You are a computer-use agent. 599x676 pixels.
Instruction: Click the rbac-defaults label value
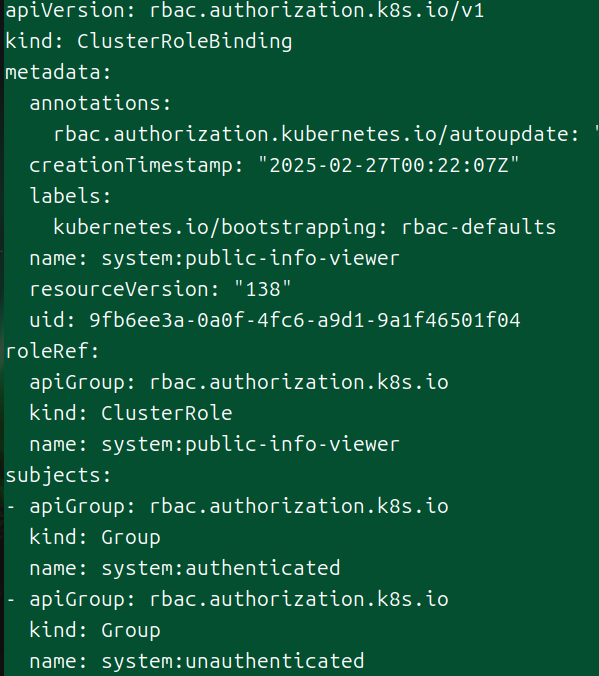click(479, 227)
